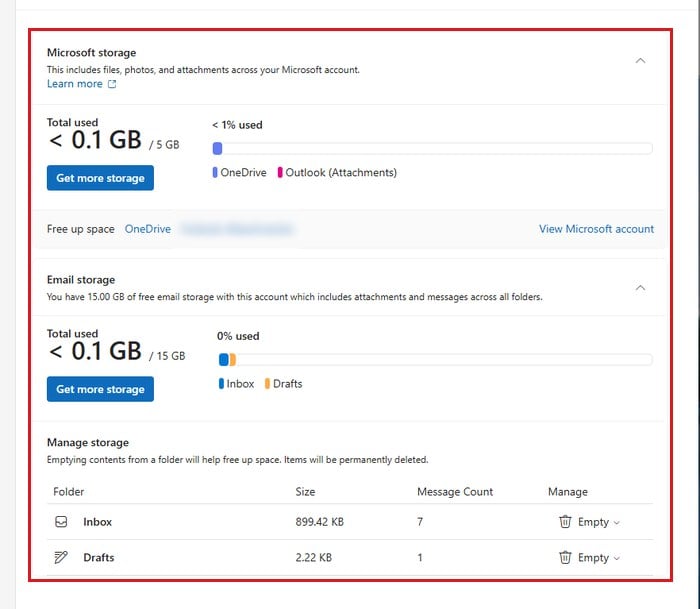The width and height of the screenshot is (700, 609).
Task: Click the '/ 15 GB' quota text
Action: tap(167, 356)
